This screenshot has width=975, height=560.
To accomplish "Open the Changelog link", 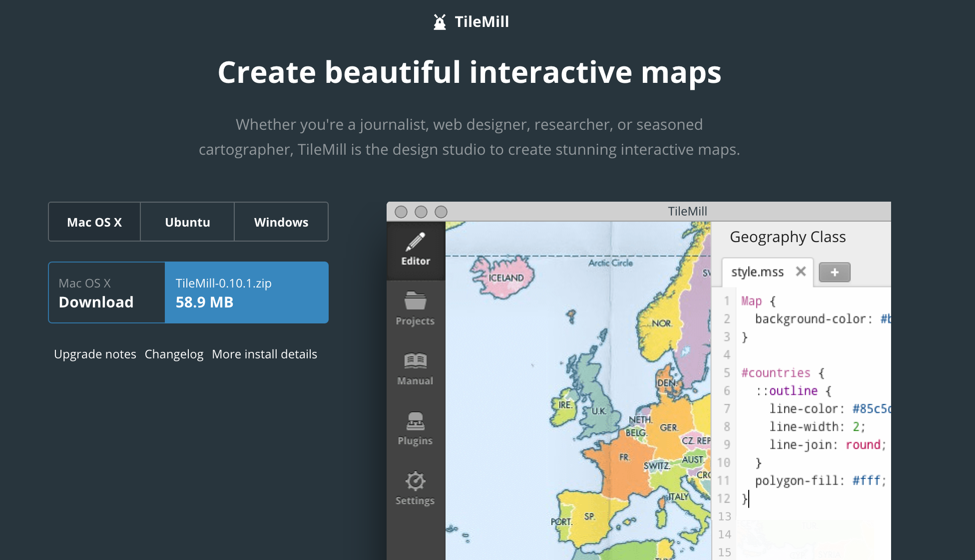I will 174,354.
